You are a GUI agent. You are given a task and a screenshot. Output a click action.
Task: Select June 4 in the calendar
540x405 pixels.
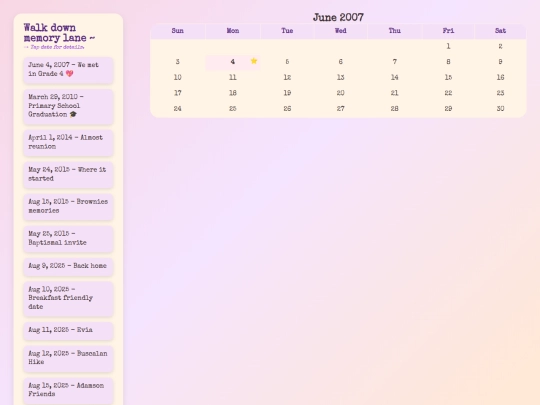click(x=233, y=62)
